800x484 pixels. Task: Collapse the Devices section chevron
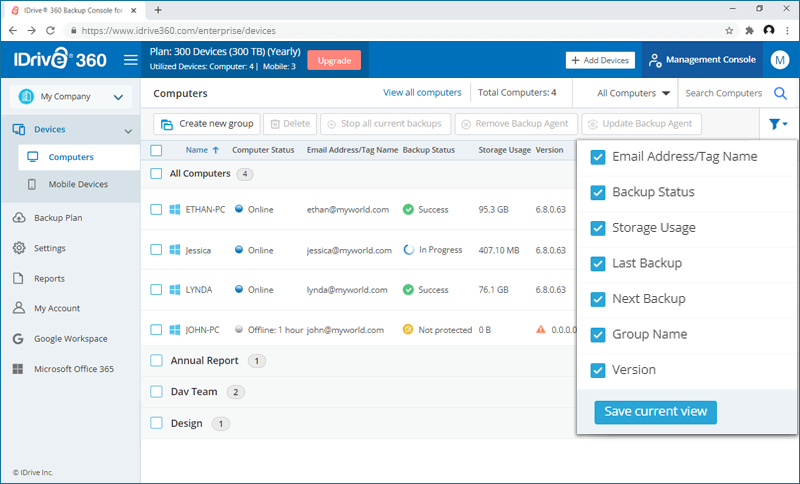pos(128,131)
